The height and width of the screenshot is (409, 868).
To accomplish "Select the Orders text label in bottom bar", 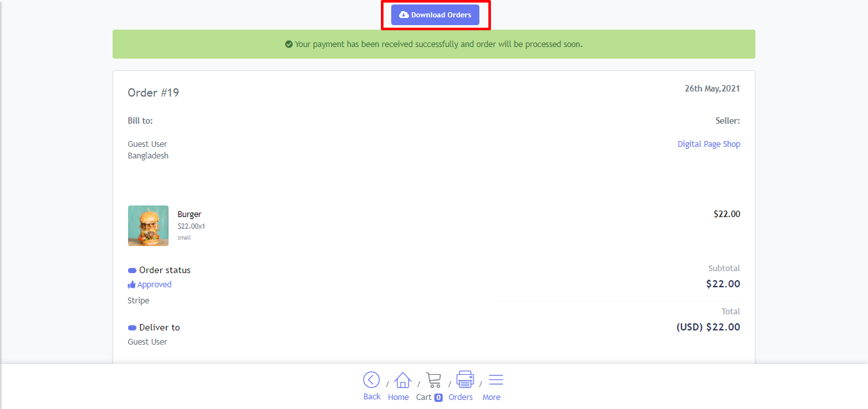I will 461,397.
